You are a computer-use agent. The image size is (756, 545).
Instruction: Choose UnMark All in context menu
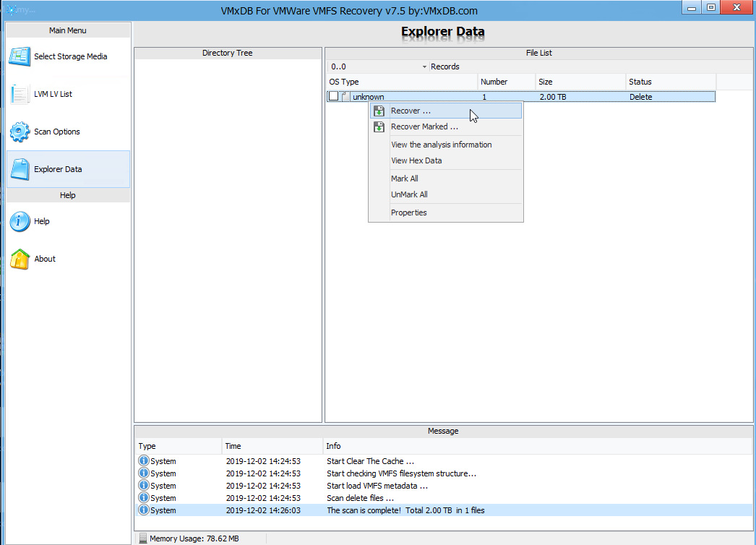coord(446,194)
